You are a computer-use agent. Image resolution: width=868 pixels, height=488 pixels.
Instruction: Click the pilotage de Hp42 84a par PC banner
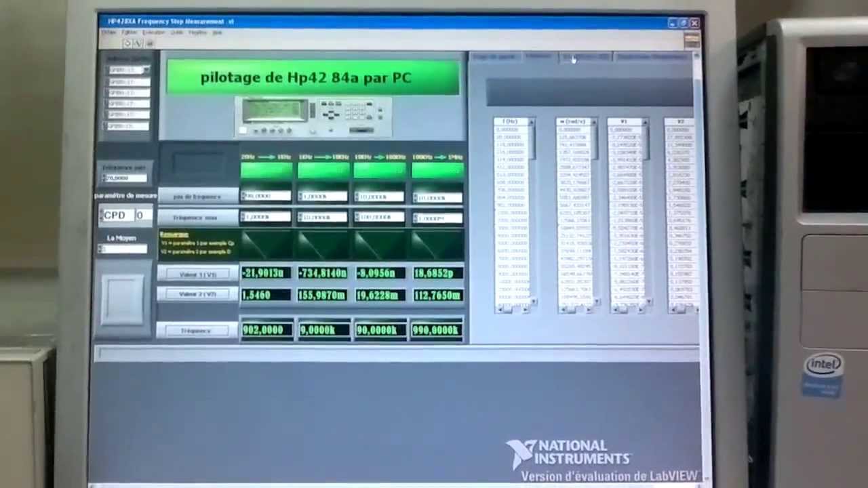313,77
